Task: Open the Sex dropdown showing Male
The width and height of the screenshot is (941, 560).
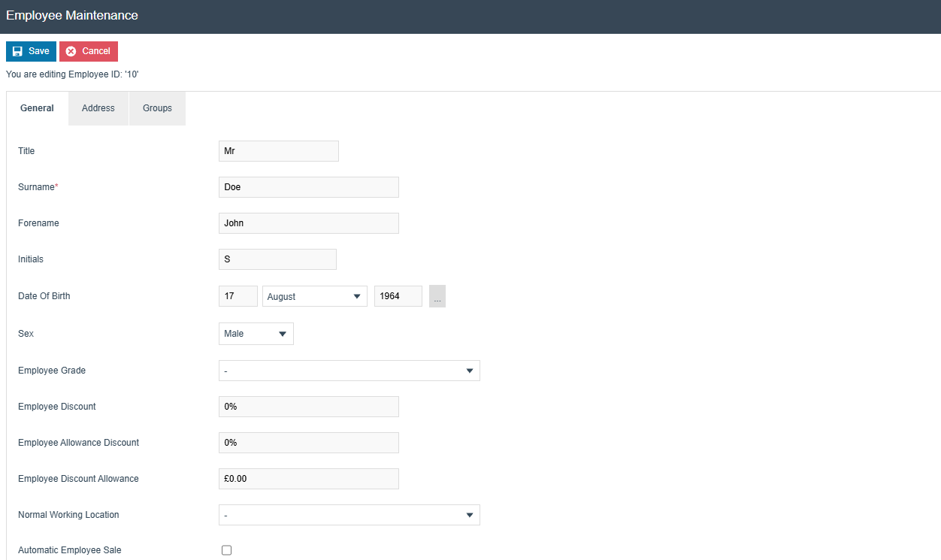Action: (x=256, y=334)
